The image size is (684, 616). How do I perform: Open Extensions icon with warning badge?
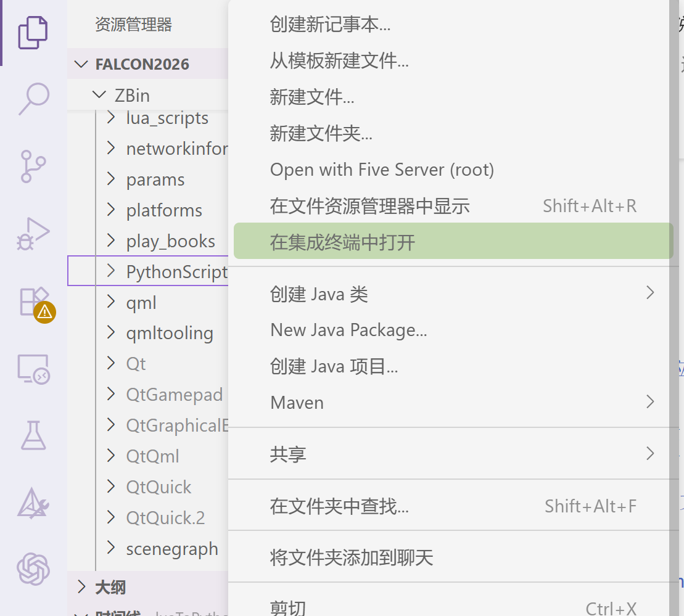(36, 303)
